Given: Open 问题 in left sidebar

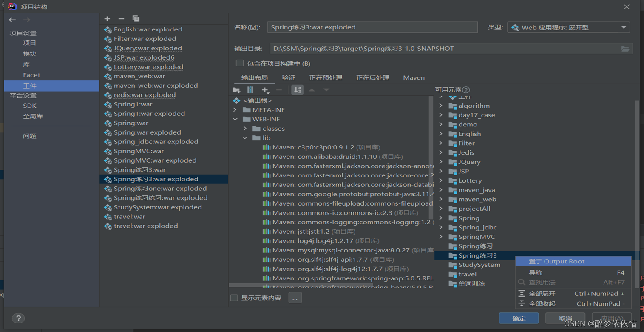Looking at the screenshot, I should click(x=30, y=136).
